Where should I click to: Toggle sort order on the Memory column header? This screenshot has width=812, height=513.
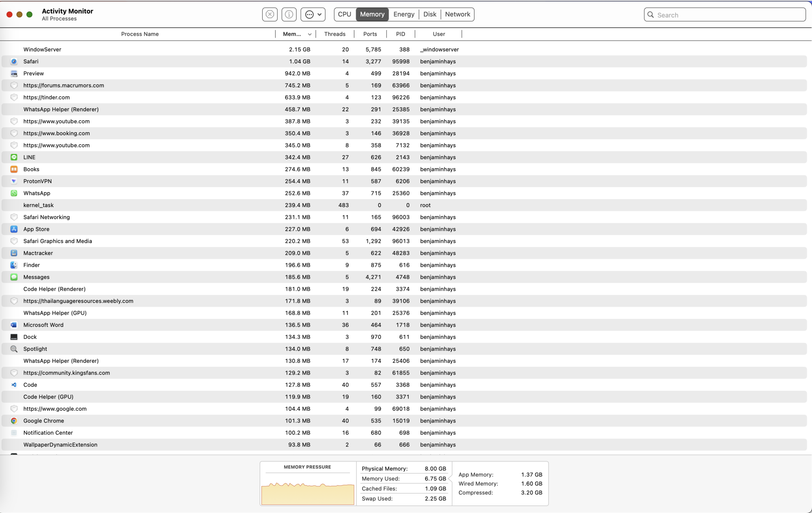(x=296, y=34)
